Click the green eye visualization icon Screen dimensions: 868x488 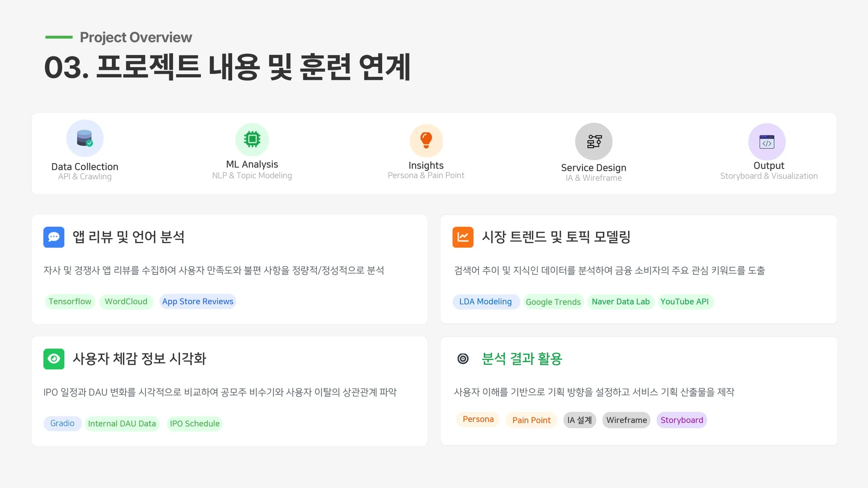coord(54,359)
